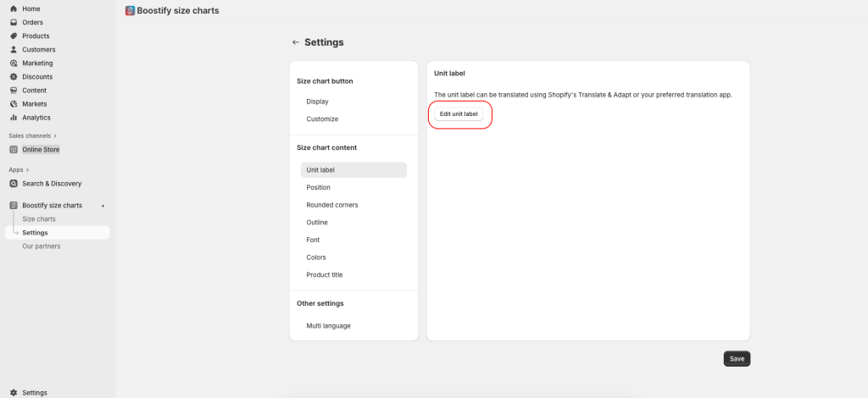Click the Settings page heading text

(x=324, y=42)
